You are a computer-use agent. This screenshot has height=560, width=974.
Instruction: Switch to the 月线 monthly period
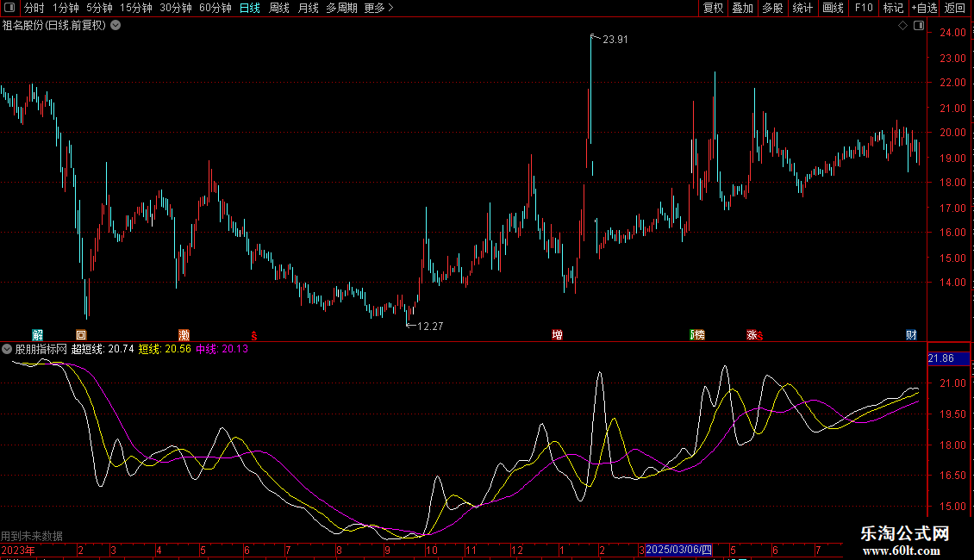(308, 8)
